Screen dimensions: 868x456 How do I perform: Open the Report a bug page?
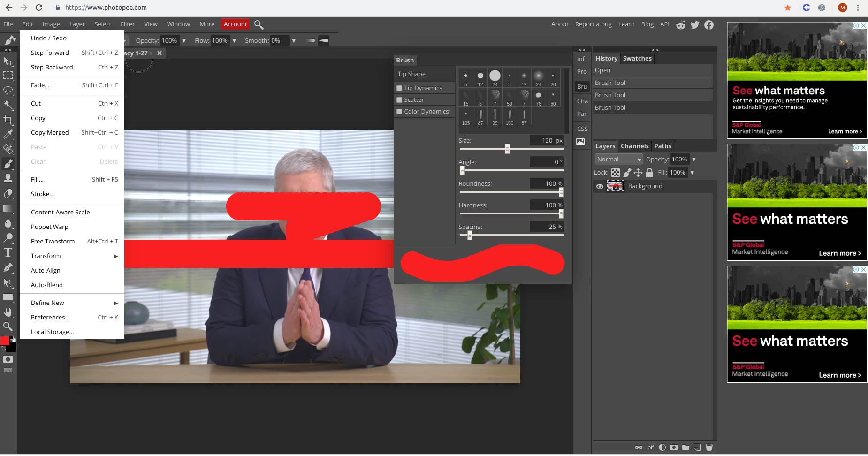tap(593, 24)
